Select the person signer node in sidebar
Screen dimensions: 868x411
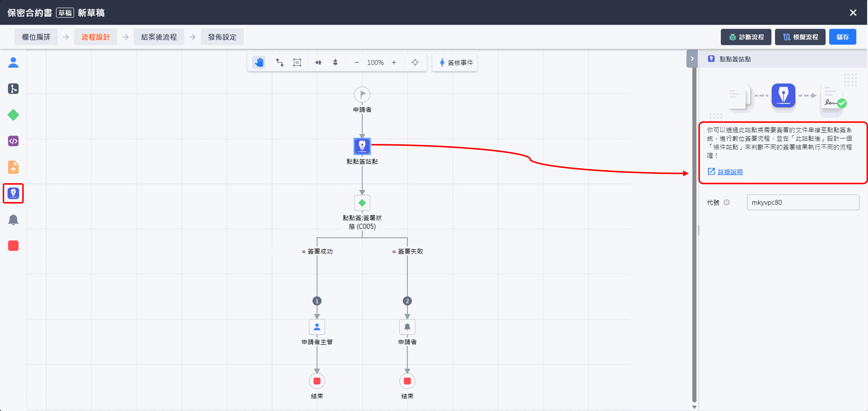(x=13, y=63)
